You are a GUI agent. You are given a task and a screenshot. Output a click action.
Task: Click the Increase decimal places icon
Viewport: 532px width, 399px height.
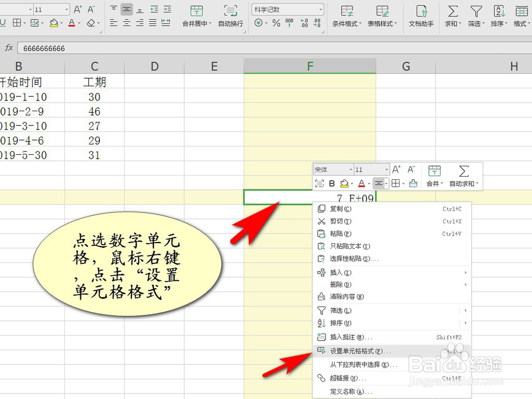point(303,23)
